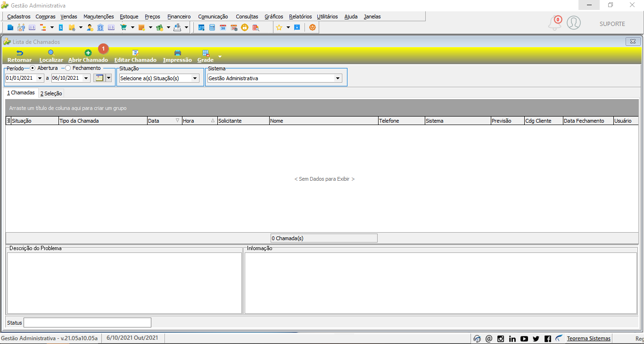Expand the Situação selection dropdown
The image size is (644, 344).
click(195, 78)
